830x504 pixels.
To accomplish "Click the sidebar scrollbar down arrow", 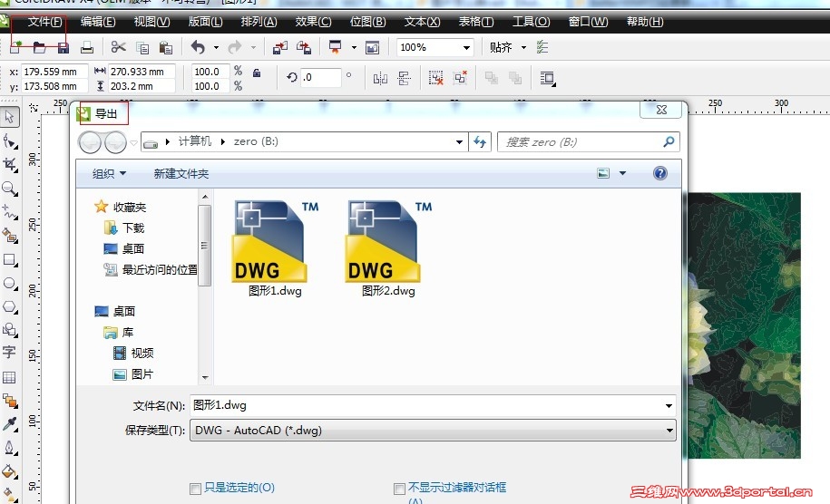I will pos(205,378).
